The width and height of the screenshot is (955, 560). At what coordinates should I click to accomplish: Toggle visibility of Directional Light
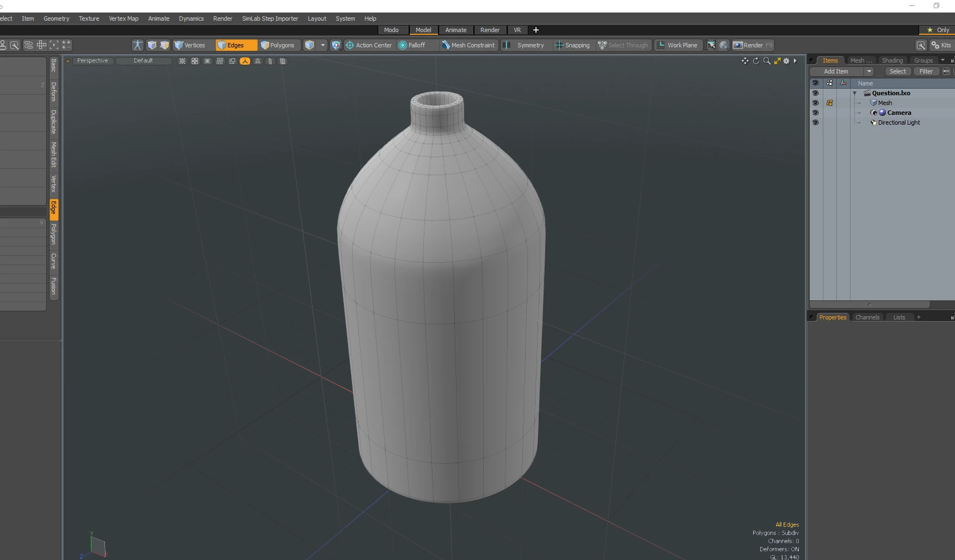[815, 122]
